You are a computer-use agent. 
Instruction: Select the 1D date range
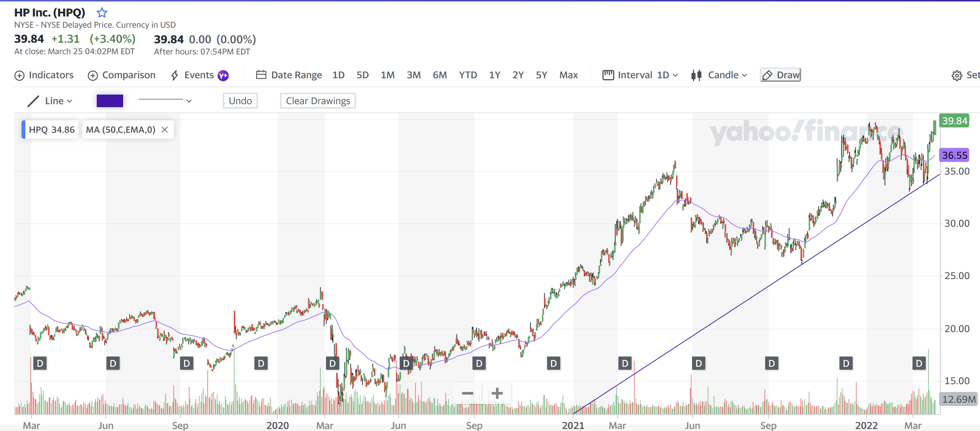tap(338, 75)
